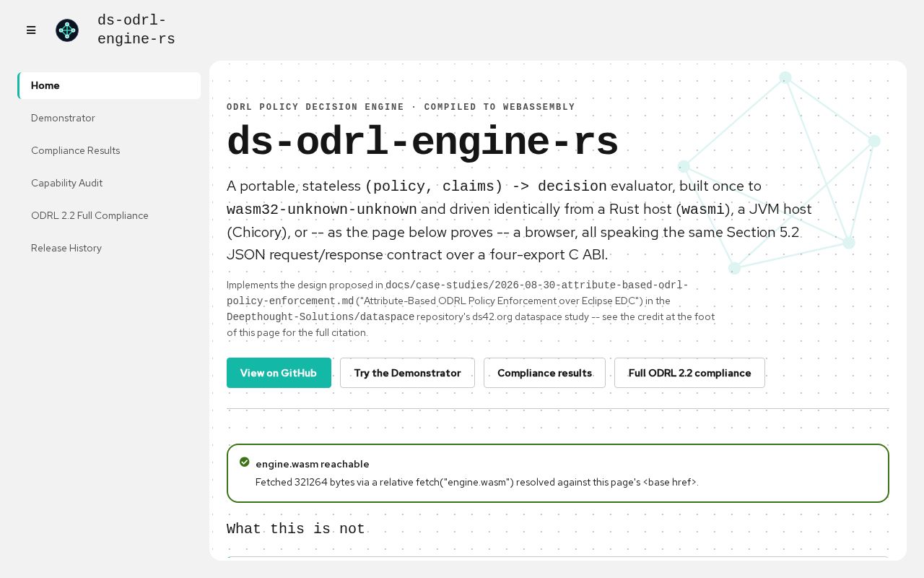Screen dimensions: 924x578
Task: Click the 'wasm32-unknown-unknown' code text
Action: (x=322, y=210)
